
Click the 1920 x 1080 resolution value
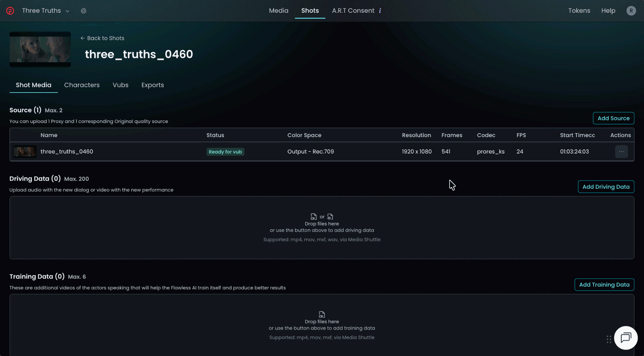[x=417, y=152]
